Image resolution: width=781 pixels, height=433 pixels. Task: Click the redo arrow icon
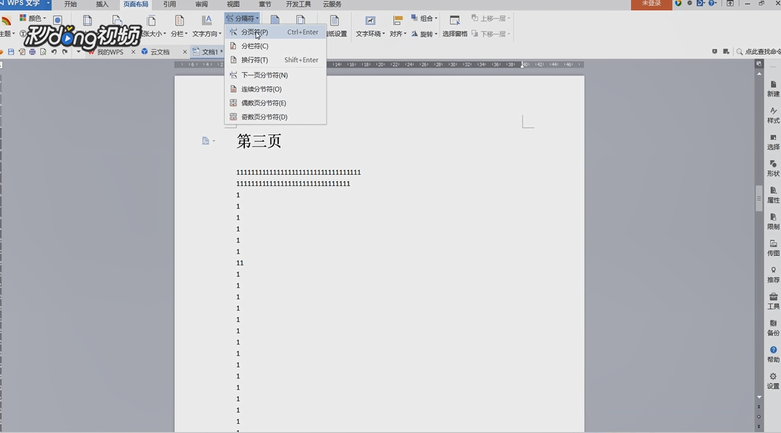tap(65, 52)
